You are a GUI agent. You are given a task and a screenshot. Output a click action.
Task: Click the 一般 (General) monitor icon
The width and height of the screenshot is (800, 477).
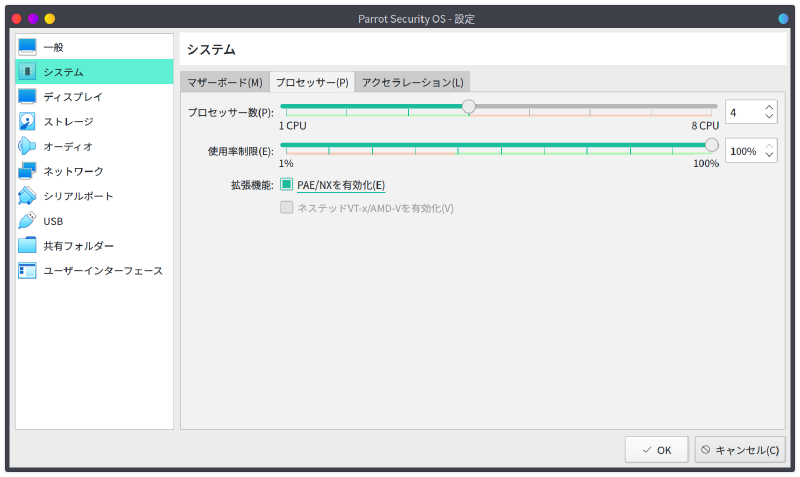[27, 47]
